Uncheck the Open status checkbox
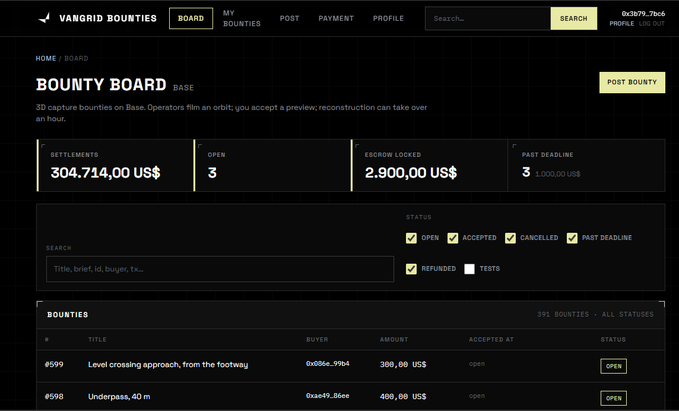The width and height of the screenshot is (679, 411). coord(411,238)
